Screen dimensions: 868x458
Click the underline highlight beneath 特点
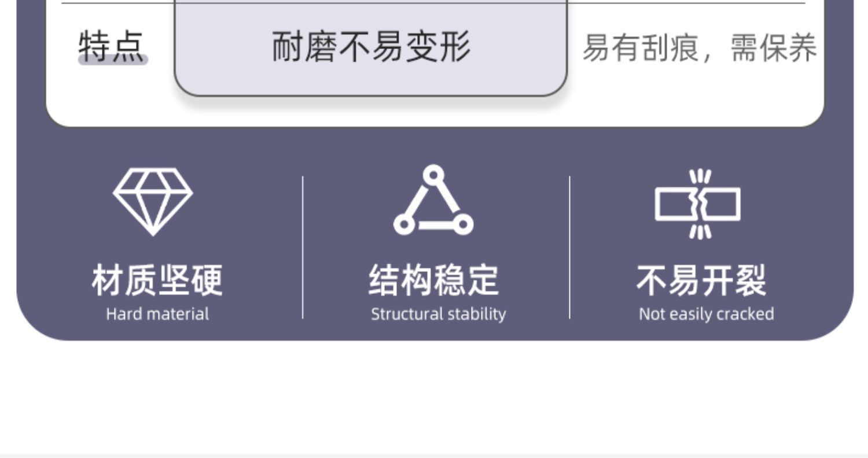click(113, 60)
